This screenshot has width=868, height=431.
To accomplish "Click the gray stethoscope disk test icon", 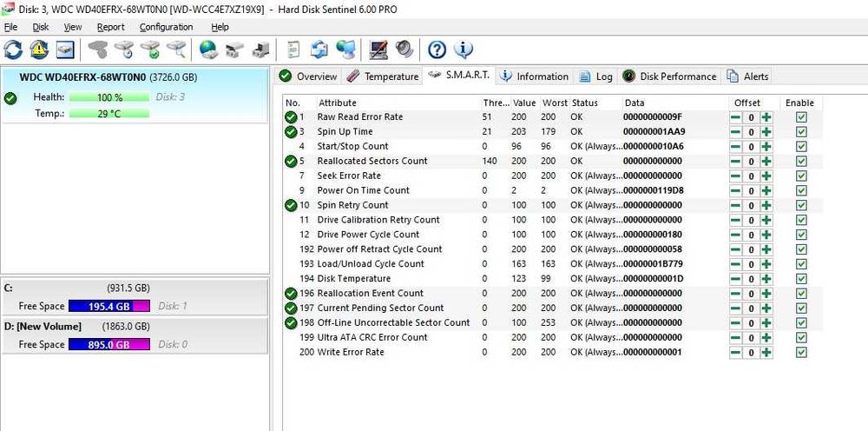I will point(99,50).
